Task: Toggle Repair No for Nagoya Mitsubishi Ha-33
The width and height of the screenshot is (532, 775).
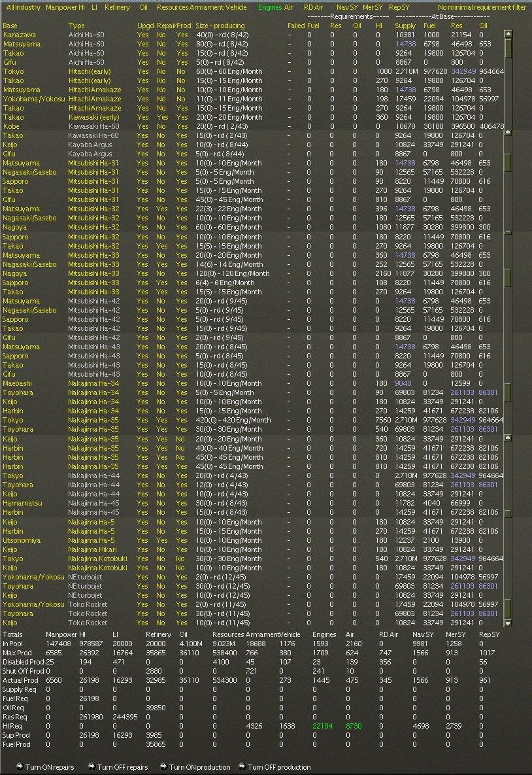Action: [x=161, y=274]
